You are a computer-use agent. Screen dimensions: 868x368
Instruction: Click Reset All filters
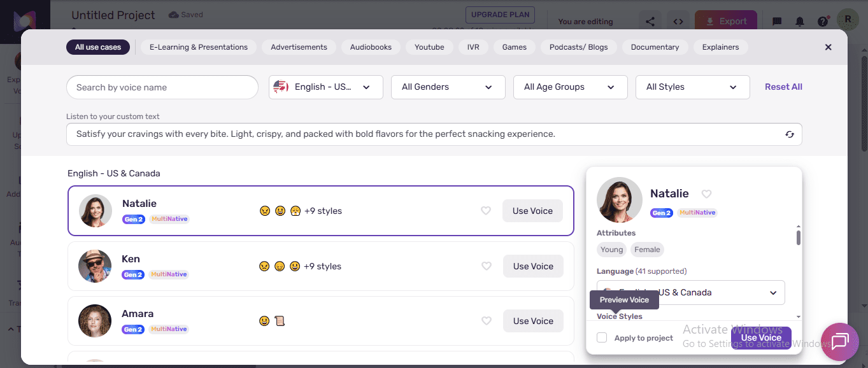pos(783,87)
